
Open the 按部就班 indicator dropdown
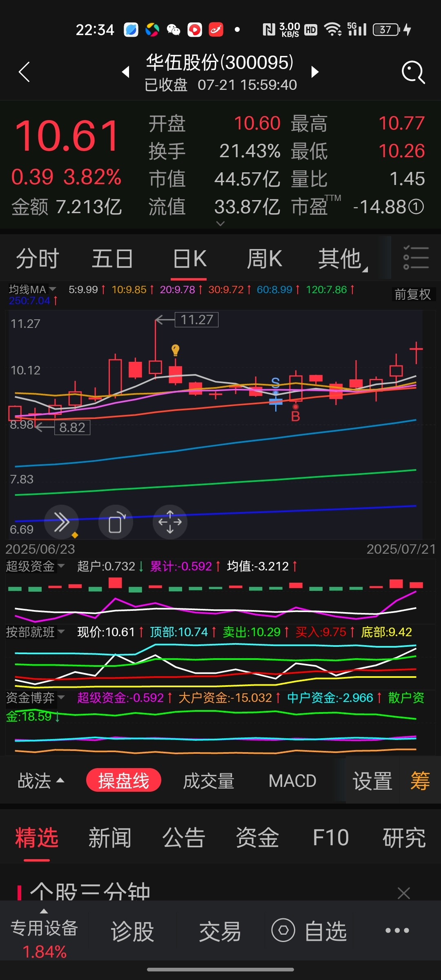(x=35, y=632)
